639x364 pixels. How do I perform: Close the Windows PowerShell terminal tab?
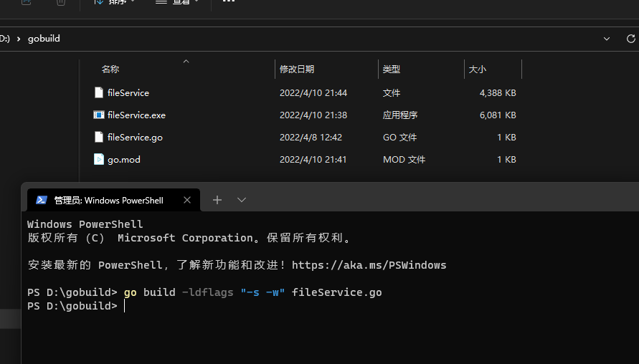pyautogui.click(x=187, y=200)
